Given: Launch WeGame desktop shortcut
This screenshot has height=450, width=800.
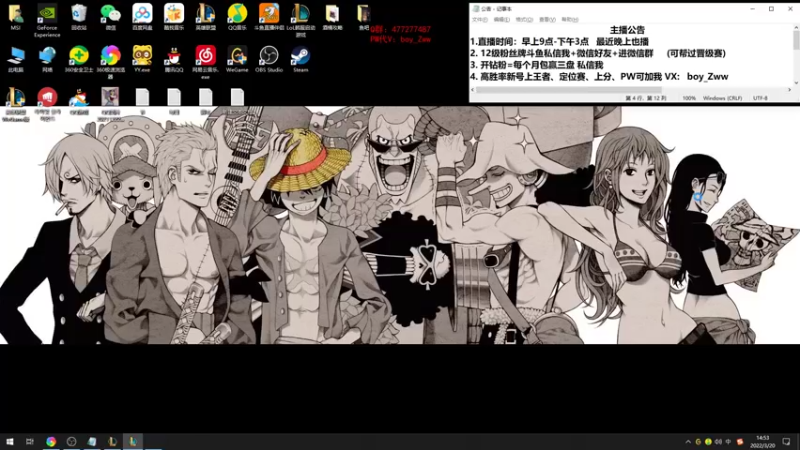Looking at the screenshot, I should coord(237,59).
